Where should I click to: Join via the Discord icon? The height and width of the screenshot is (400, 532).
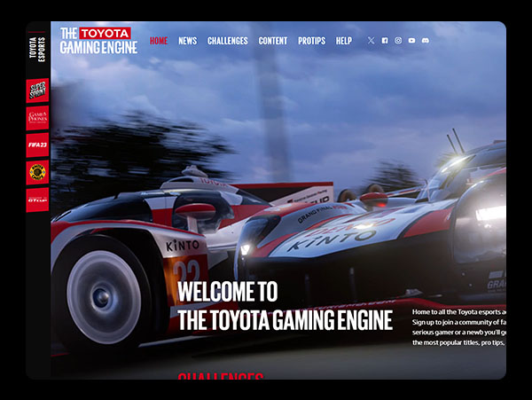pyautogui.click(x=426, y=41)
